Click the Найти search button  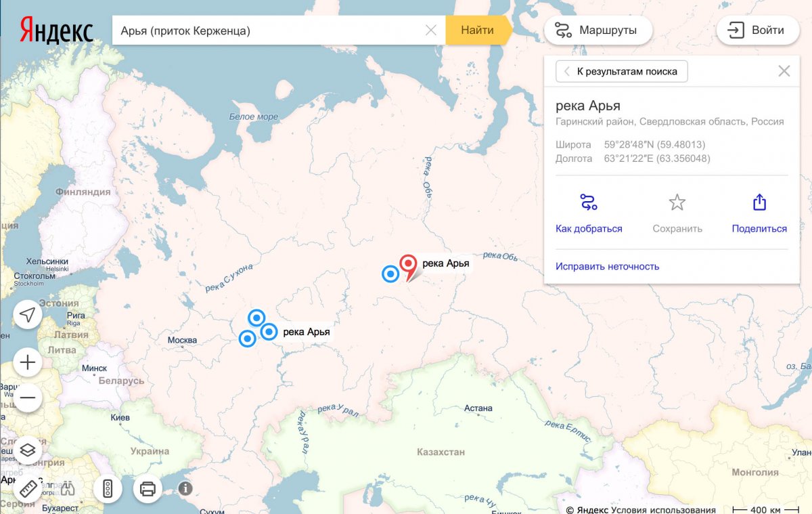coord(477,30)
